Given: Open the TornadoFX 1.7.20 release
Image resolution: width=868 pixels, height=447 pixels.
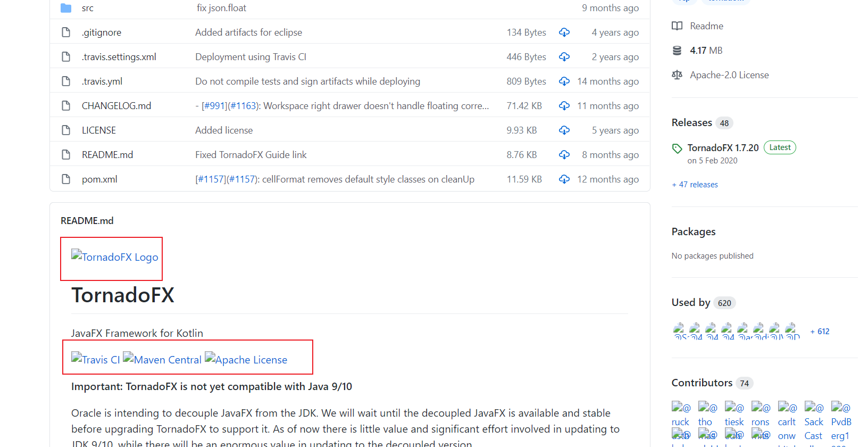Looking at the screenshot, I should pos(723,148).
